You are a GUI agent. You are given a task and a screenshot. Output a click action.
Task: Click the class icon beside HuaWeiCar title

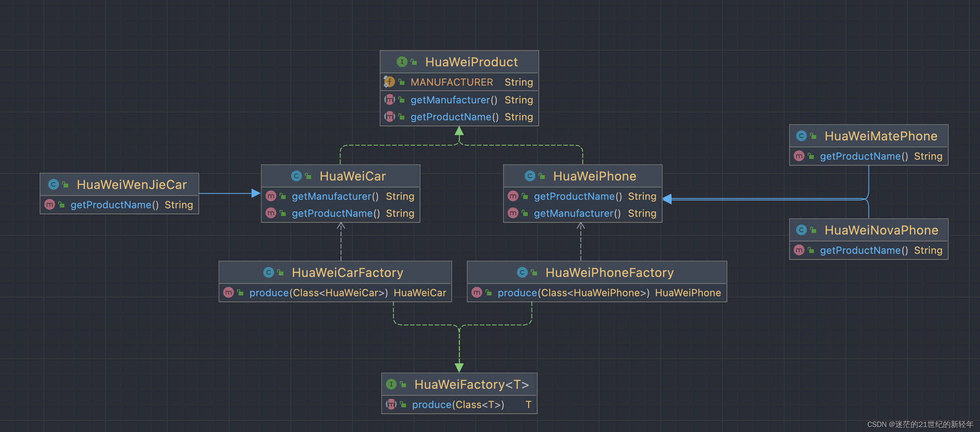click(296, 176)
